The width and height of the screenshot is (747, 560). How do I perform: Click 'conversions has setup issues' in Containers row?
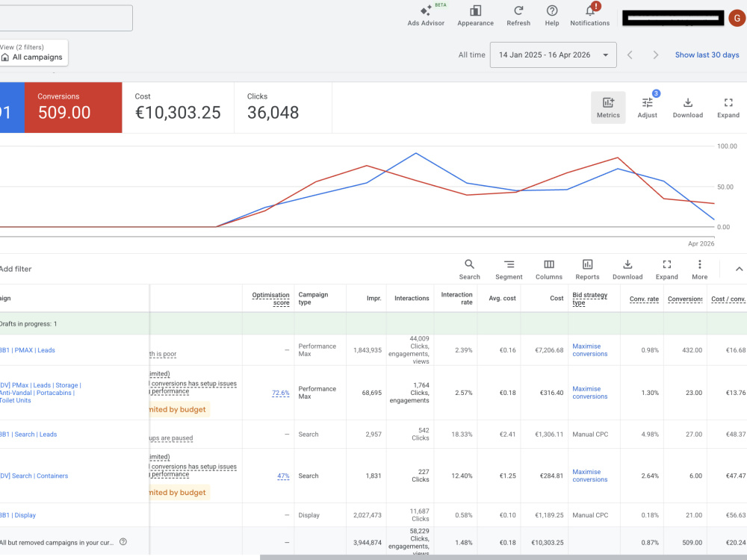click(x=194, y=467)
